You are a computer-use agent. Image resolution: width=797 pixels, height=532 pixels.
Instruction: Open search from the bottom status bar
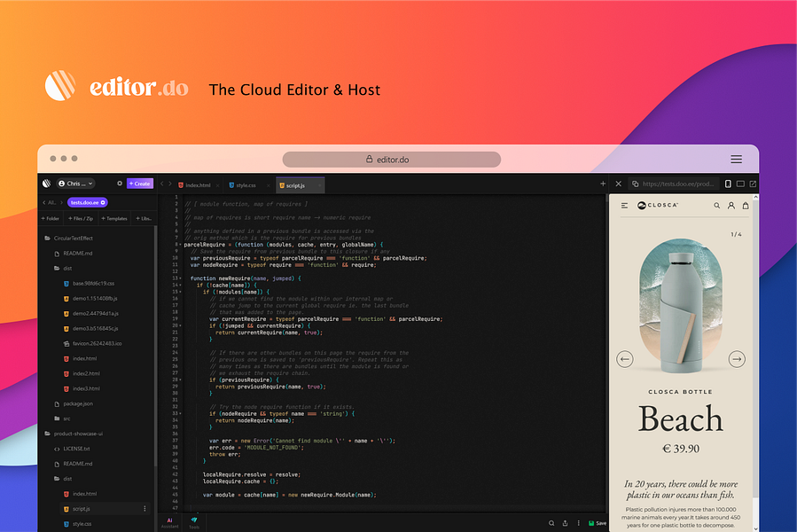pyautogui.click(x=550, y=523)
